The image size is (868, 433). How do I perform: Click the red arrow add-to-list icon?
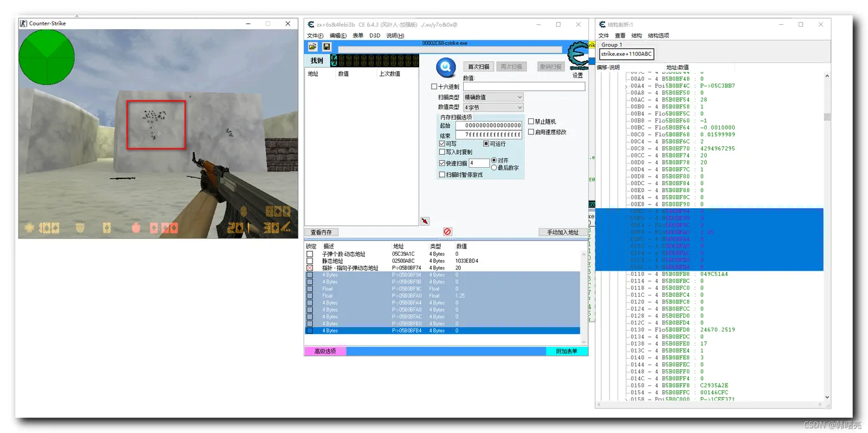(425, 221)
